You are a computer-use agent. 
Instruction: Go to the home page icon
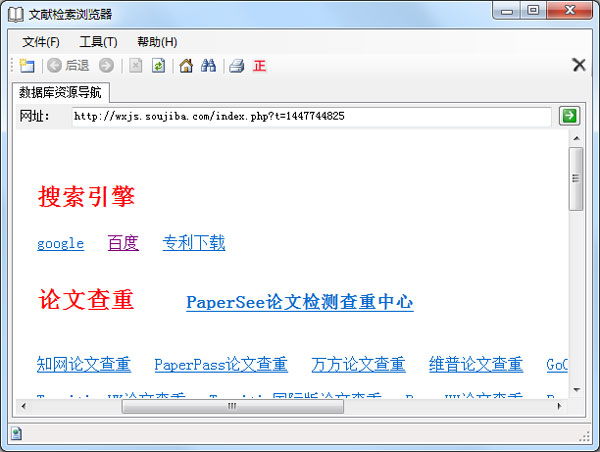(186, 65)
